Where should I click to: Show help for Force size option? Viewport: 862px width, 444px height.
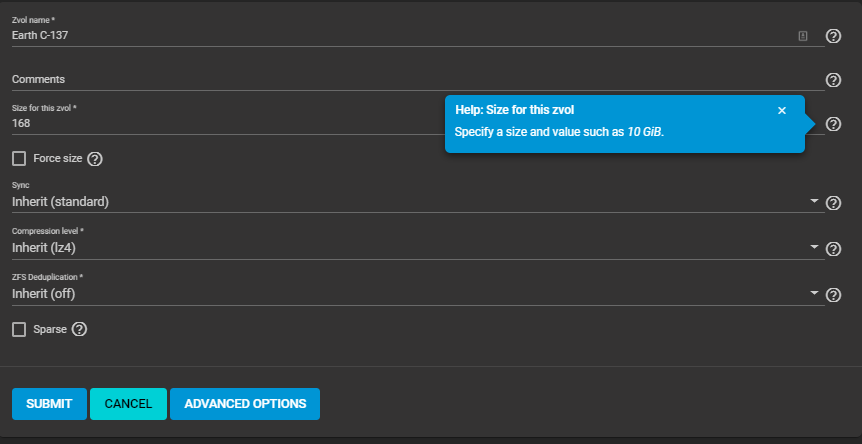pos(96,159)
